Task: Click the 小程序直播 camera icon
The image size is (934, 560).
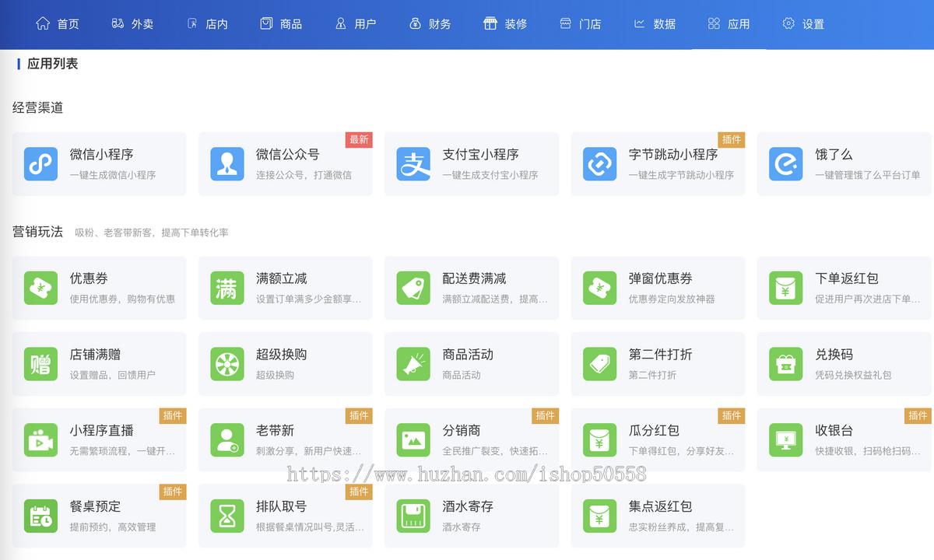Action: (40, 440)
